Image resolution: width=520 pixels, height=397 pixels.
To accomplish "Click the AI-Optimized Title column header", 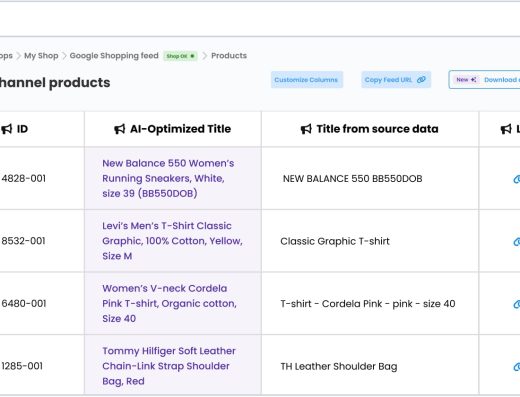I will (180, 129).
